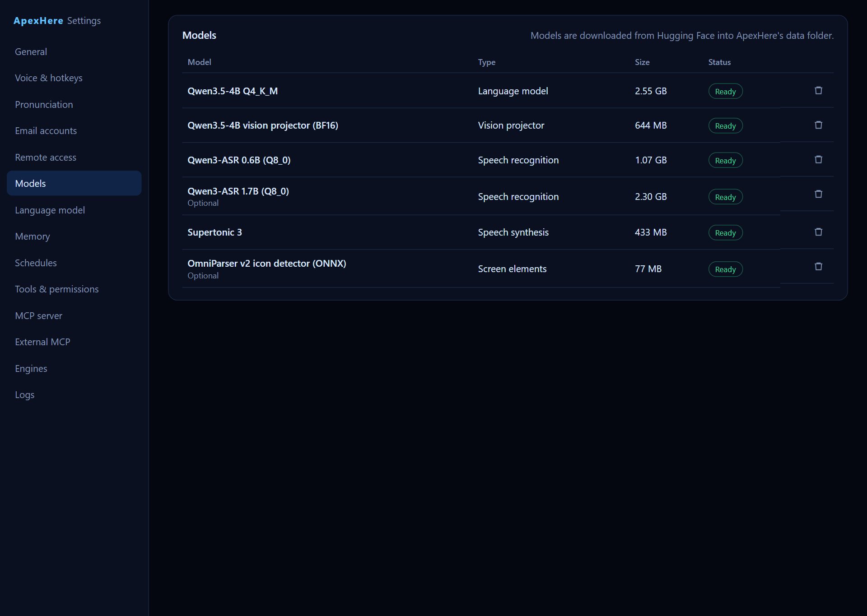867x616 pixels.
Task: Delete the Qwen3.5-4B vision projector model
Action: [x=818, y=125]
